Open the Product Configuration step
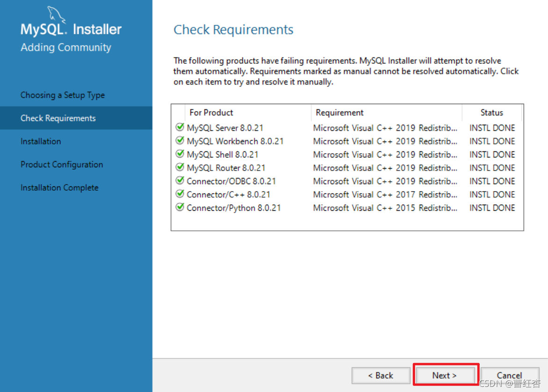The image size is (548, 392). pyautogui.click(x=62, y=164)
